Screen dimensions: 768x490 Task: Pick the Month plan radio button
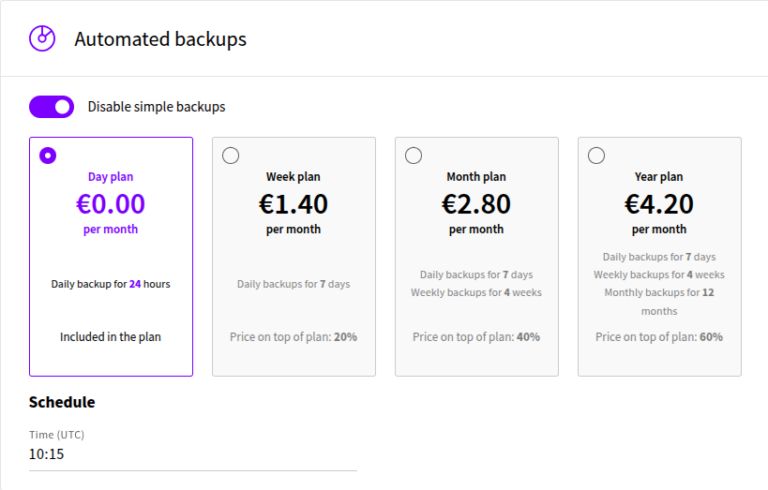413,155
